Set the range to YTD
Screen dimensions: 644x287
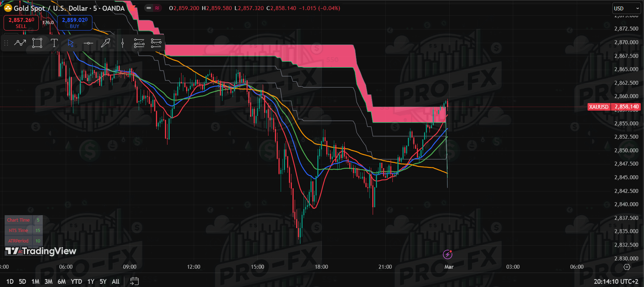tap(76, 282)
